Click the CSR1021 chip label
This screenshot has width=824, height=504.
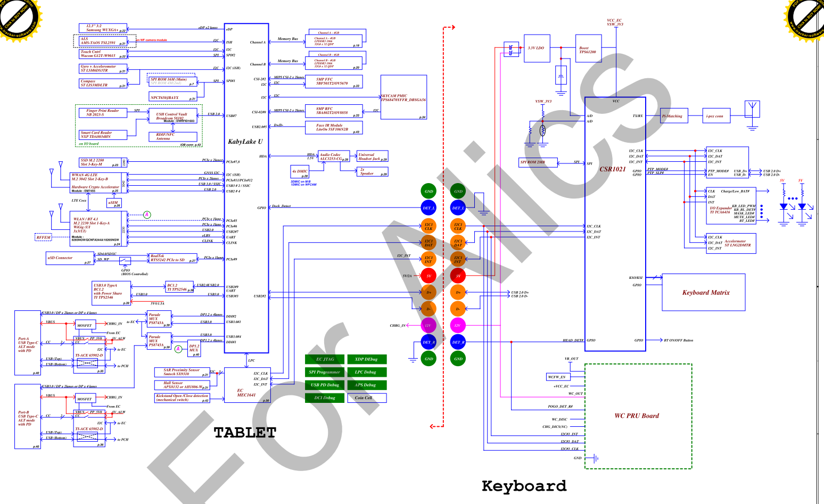click(x=613, y=169)
